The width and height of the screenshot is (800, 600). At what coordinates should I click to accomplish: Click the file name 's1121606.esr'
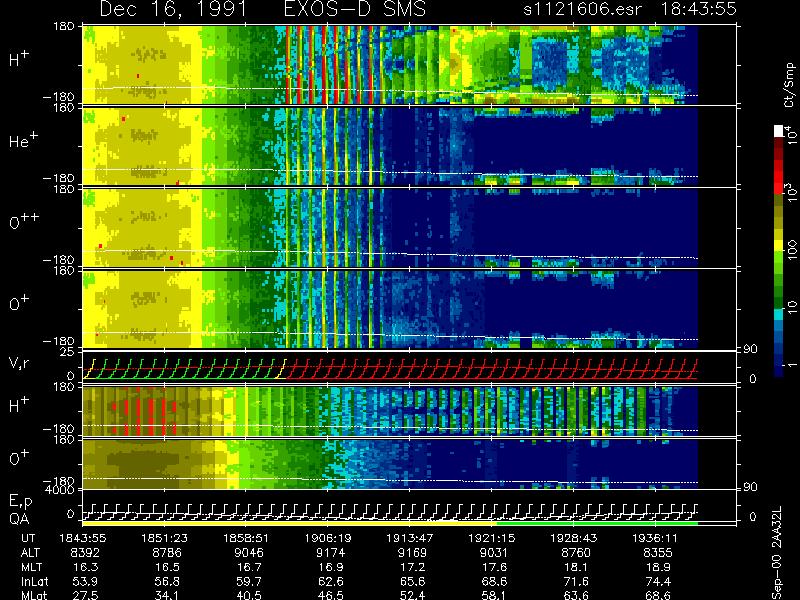(582, 9)
